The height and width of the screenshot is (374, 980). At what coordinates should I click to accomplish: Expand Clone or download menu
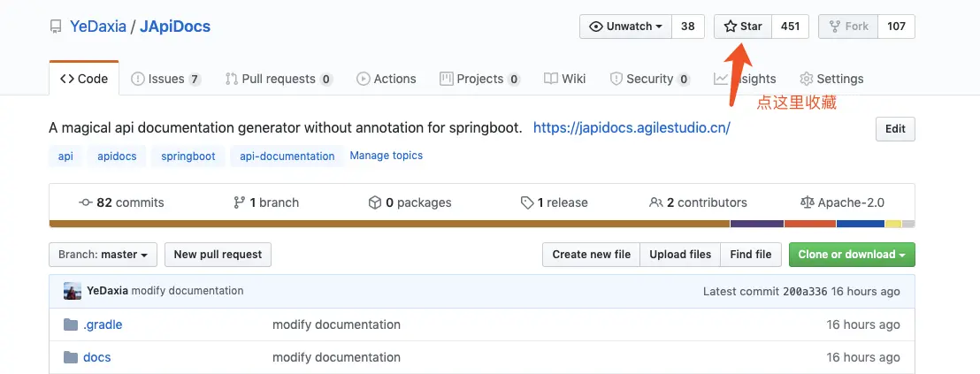(852, 255)
